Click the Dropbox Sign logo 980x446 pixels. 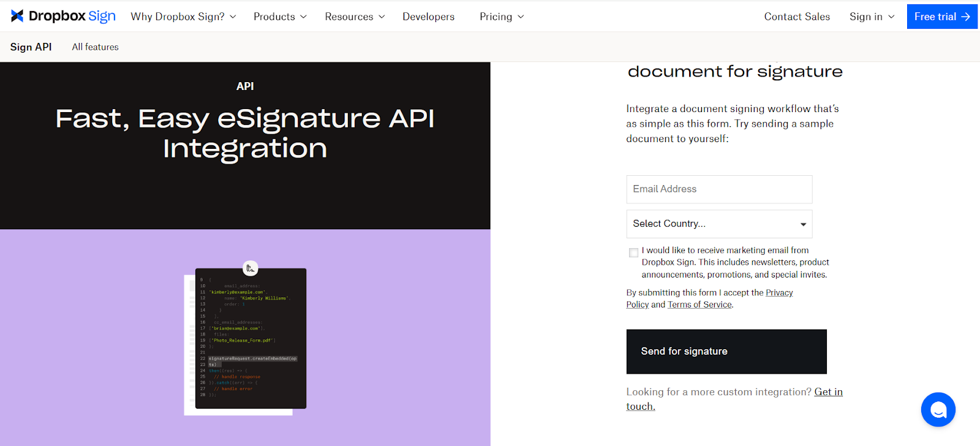click(x=63, y=17)
